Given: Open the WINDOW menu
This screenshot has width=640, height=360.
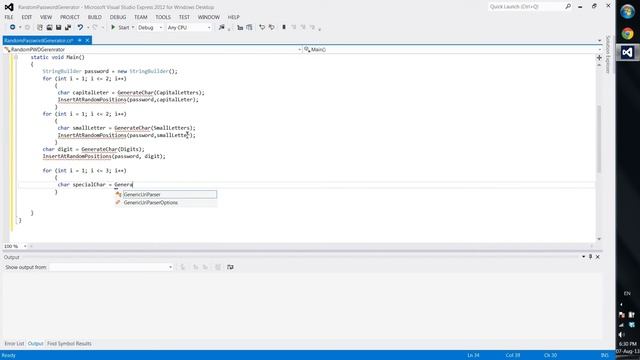Looking at the screenshot, I should (209, 17).
